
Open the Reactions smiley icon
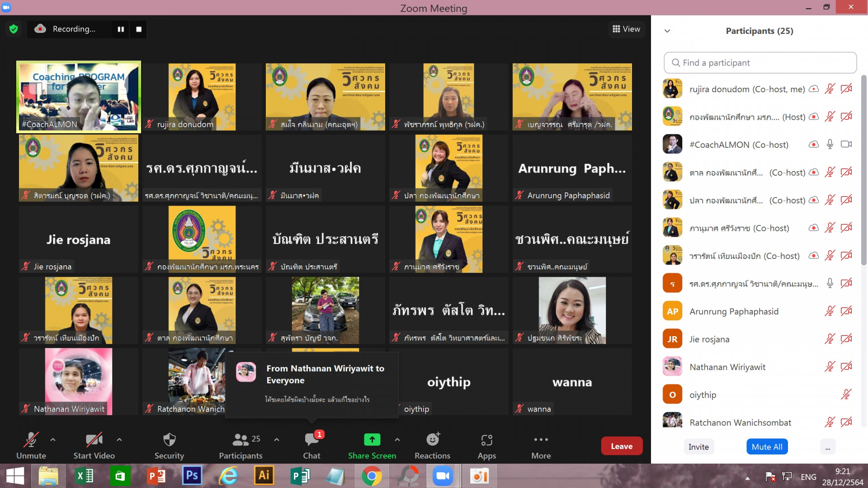click(433, 440)
